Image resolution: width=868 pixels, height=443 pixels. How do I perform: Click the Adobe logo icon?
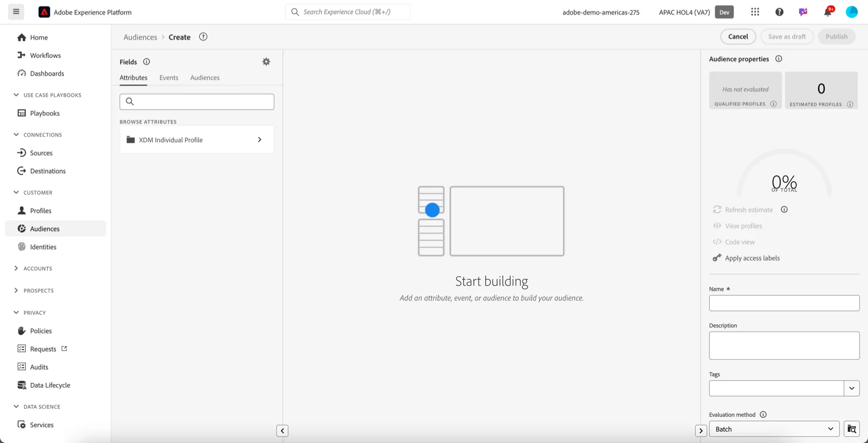click(x=44, y=12)
